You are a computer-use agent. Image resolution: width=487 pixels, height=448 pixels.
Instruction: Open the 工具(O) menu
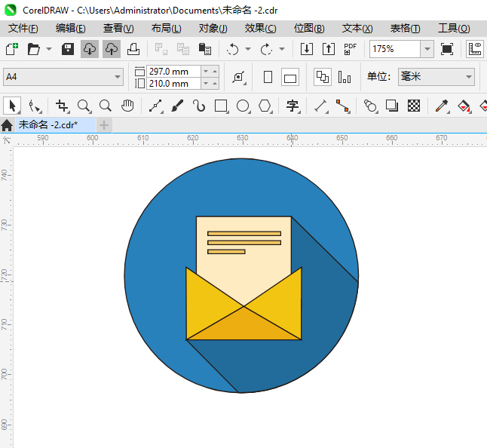point(454,29)
